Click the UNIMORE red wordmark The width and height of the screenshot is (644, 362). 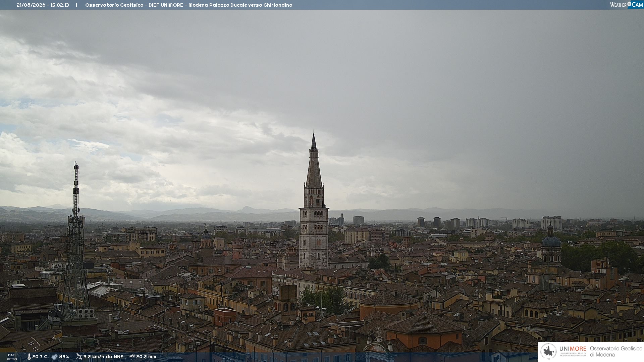[x=573, y=349]
